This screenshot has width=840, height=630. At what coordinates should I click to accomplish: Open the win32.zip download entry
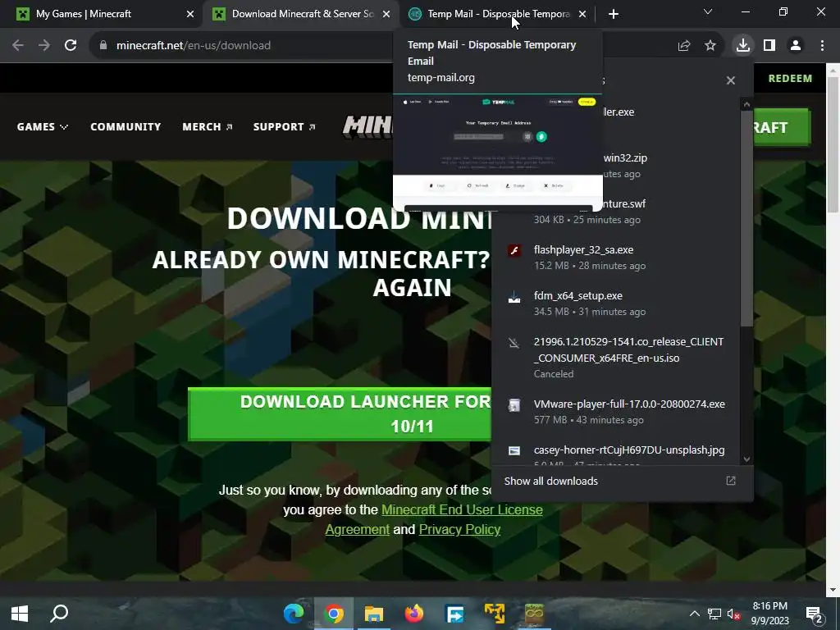671,166
